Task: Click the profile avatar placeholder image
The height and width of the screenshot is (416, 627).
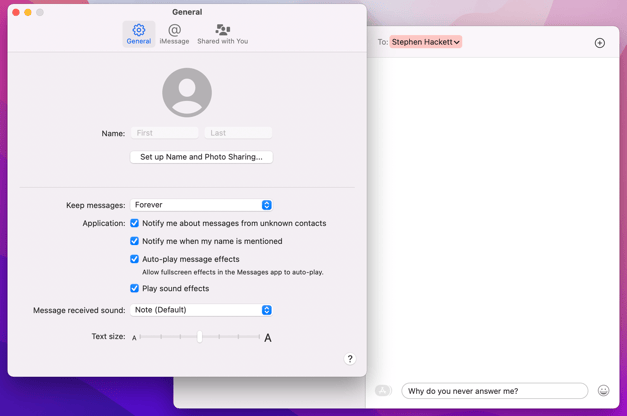Action: tap(187, 92)
